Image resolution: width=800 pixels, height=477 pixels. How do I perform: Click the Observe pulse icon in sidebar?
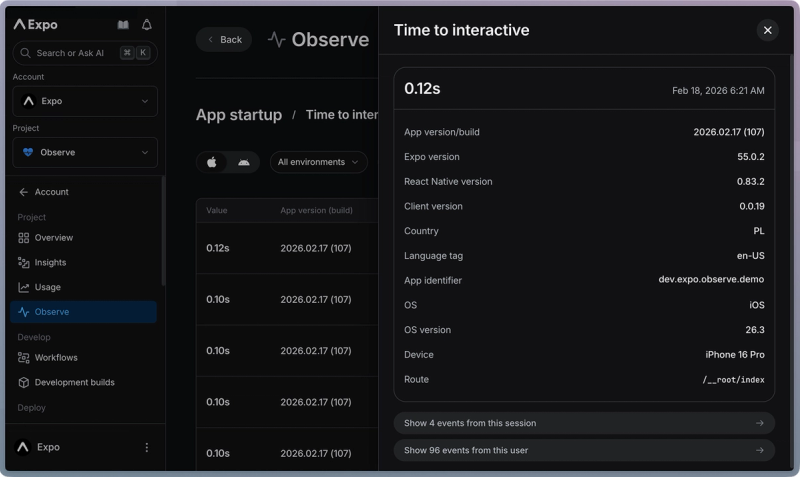coord(23,312)
